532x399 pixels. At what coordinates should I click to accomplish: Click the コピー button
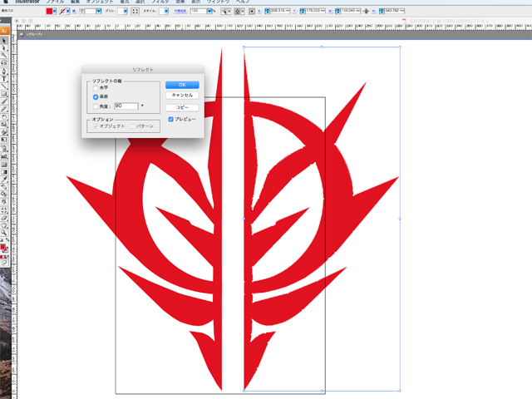click(x=182, y=107)
